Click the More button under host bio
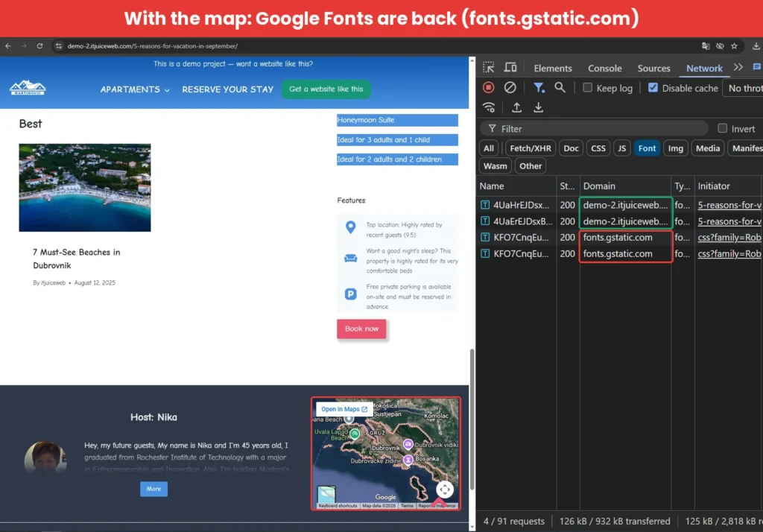The width and height of the screenshot is (763, 532). 153,489
